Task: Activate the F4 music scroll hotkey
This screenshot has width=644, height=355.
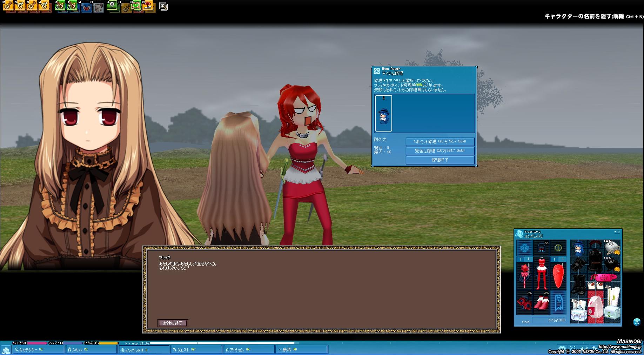Action: coord(43,6)
